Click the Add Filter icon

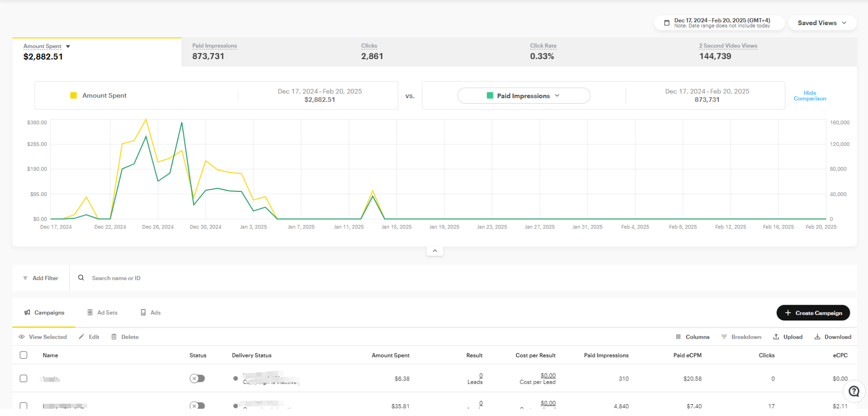click(25, 278)
